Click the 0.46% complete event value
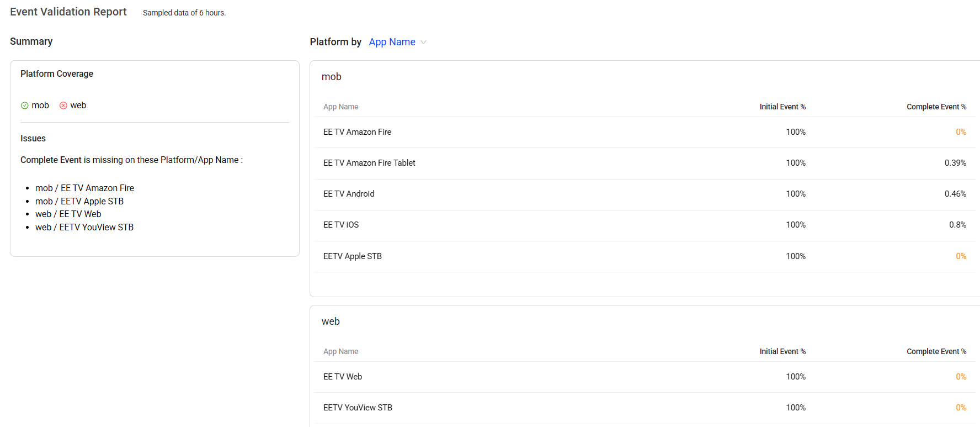This screenshot has height=427, width=980. click(x=955, y=194)
